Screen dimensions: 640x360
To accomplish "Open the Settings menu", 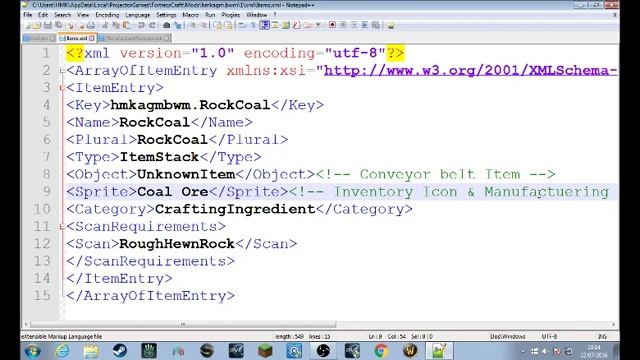I will (x=166, y=15).
